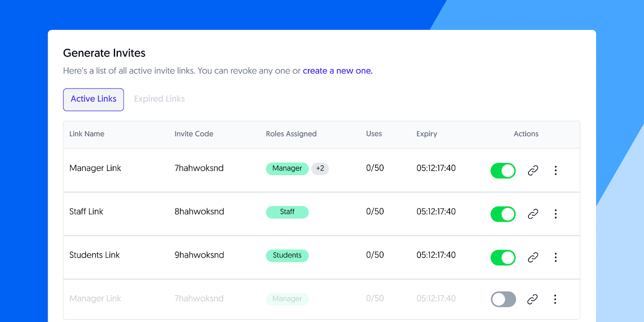The image size is (644, 322).
Task: Disable the active Manager Link toggle
Action: click(503, 171)
